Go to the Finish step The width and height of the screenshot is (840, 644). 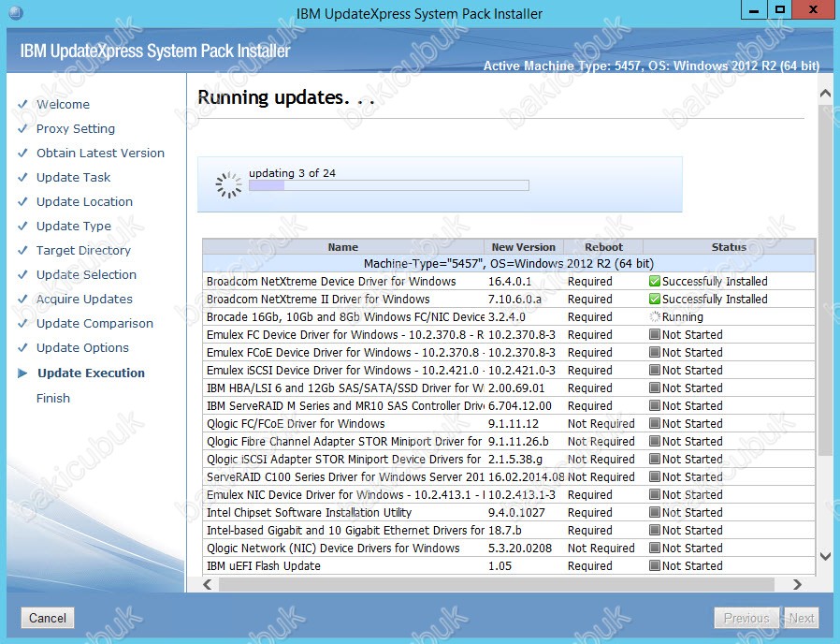point(53,398)
